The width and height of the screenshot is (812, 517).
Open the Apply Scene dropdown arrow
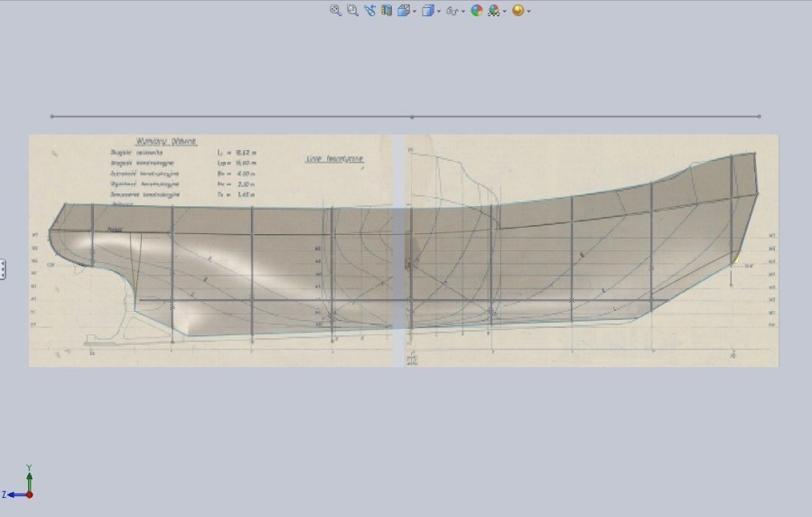coord(504,12)
